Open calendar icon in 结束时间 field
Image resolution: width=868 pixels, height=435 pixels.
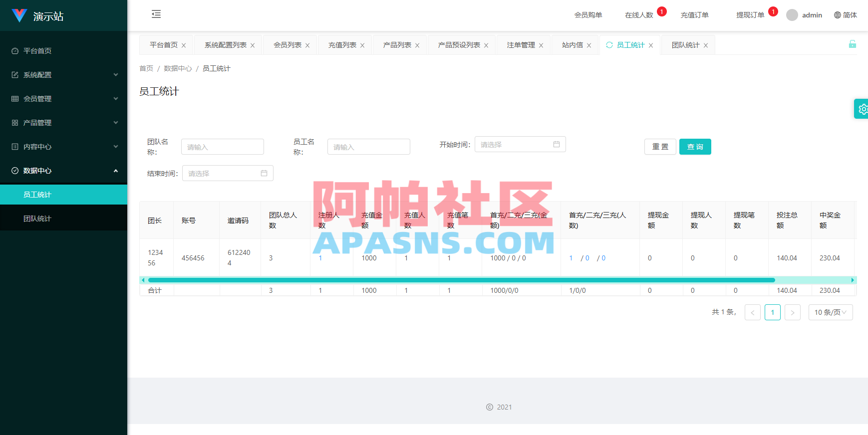click(264, 173)
